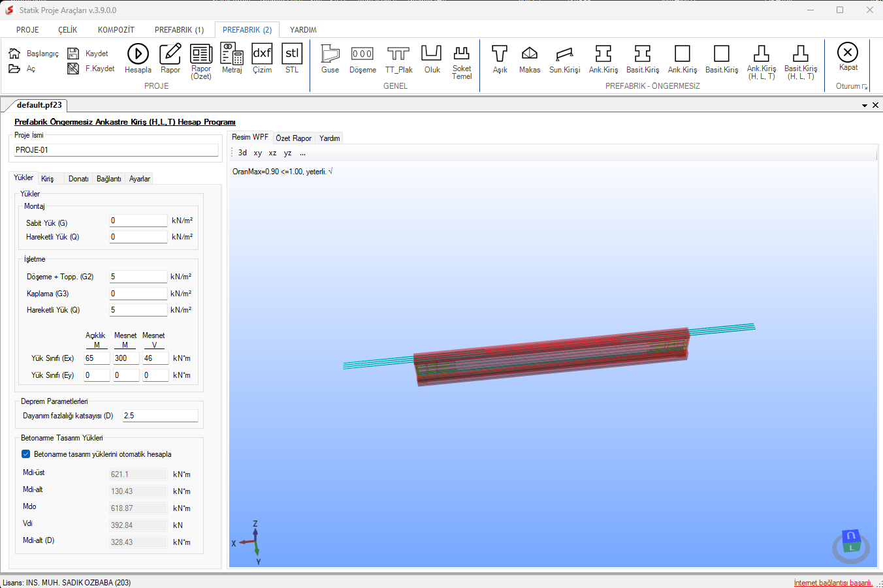Open the Özet Rapor tab
The height and width of the screenshot is (588, 883).
pos(293,138)
